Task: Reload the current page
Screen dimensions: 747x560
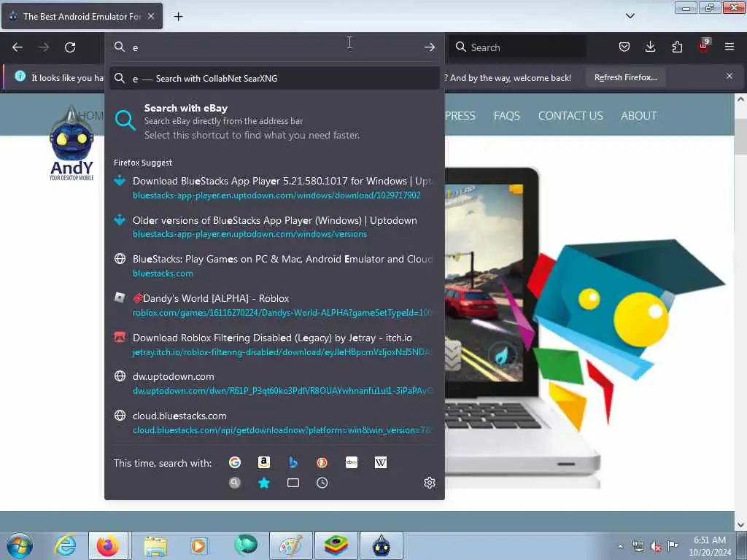Action: [x=70, y=47]
